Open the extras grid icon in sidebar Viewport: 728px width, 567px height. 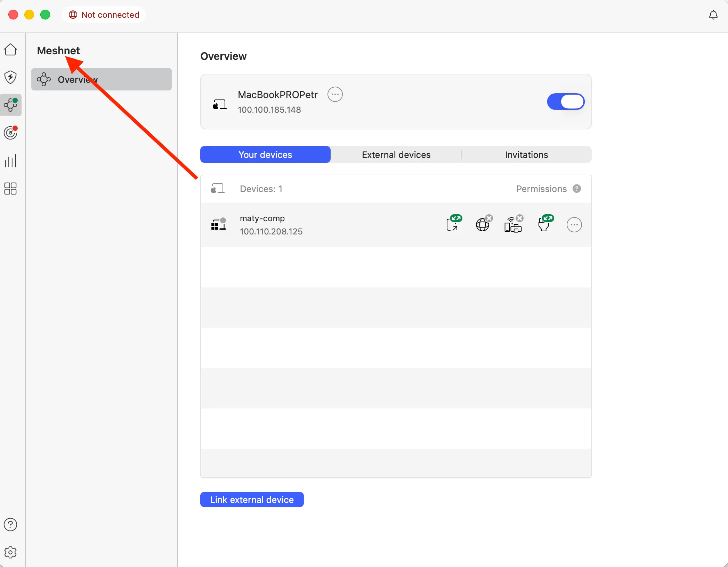click(10, 189)
